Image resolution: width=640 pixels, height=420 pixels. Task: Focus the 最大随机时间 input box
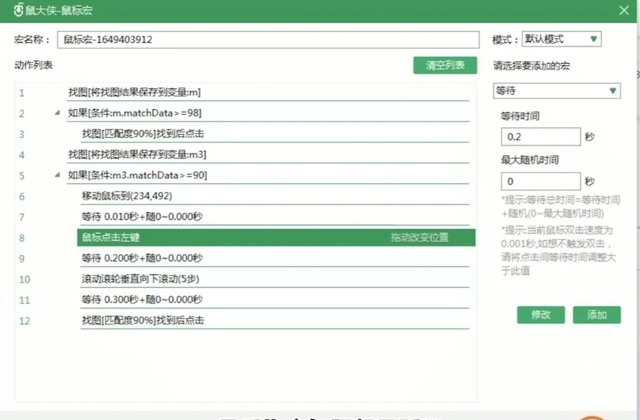540,181
